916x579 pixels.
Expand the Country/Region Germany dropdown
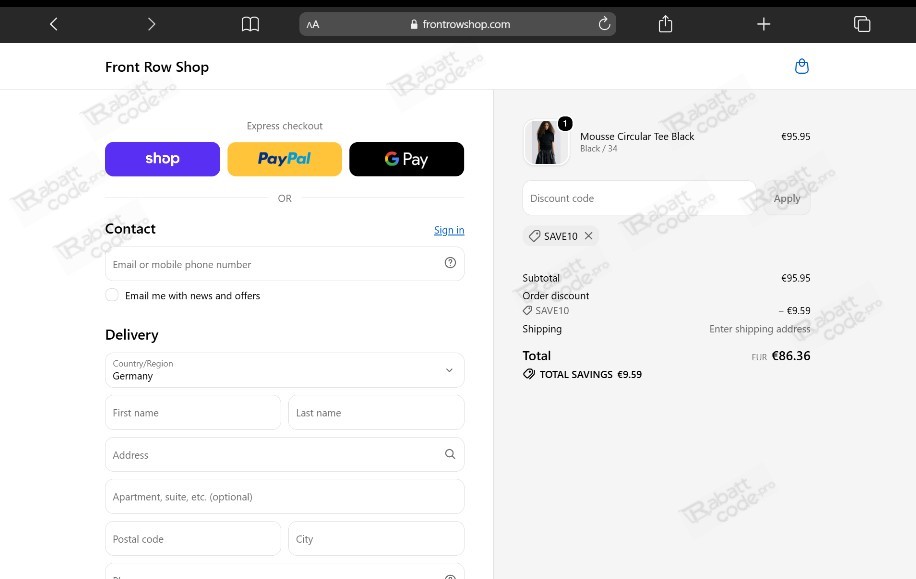tap(284, 370)
